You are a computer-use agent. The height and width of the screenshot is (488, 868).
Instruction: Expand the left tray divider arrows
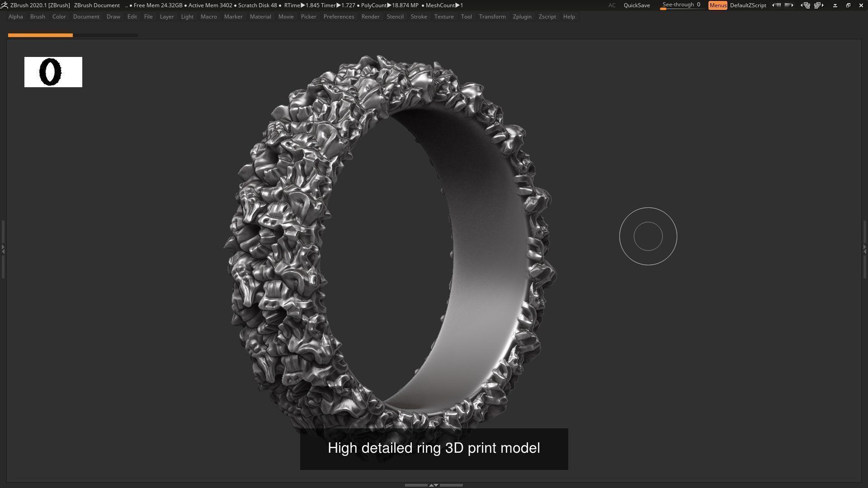[3, 249]
